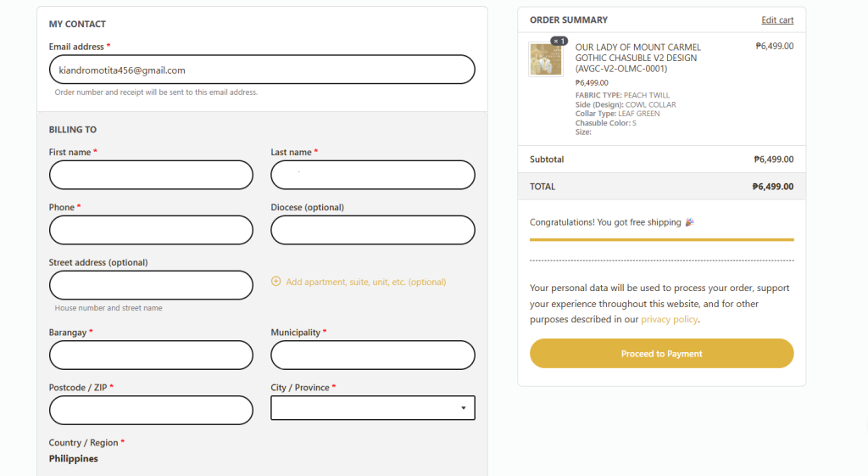This screenshot has height=476, width=868.
Task: Focus the Barangay input field
Action: tap(151, 356)
